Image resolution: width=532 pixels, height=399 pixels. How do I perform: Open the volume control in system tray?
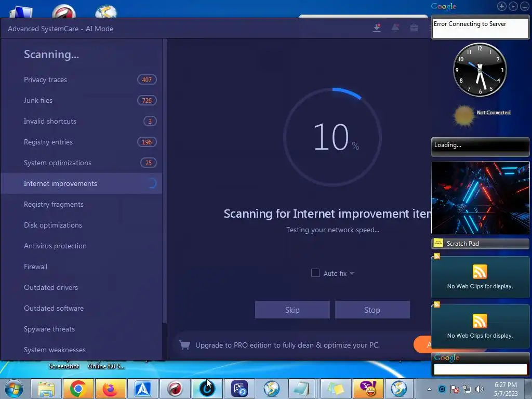pos(480,389)
